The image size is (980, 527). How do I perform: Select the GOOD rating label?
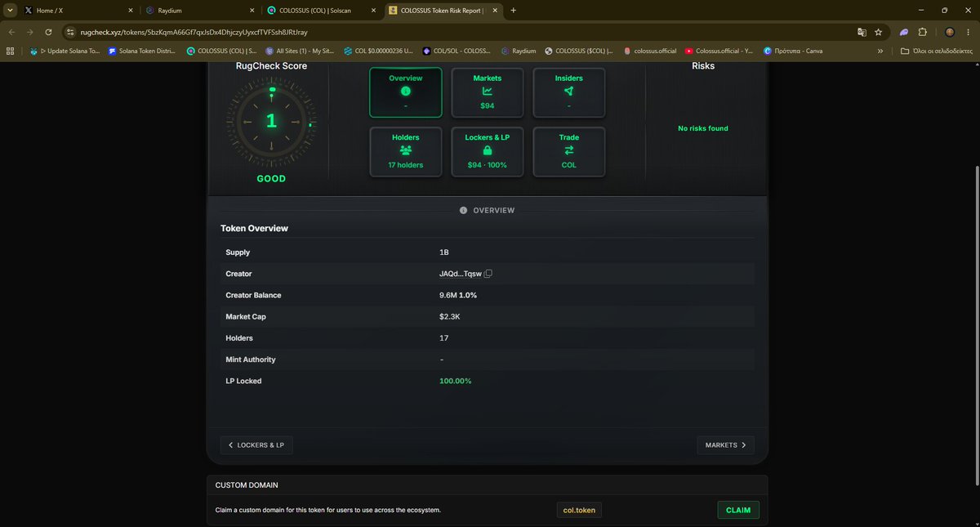click(271, 178)
